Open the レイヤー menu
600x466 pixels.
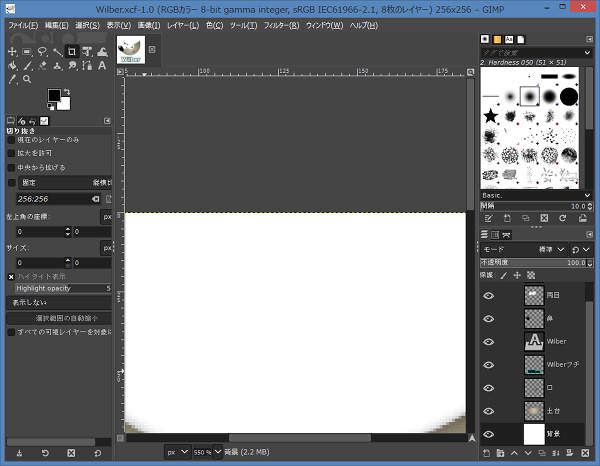pos(181,24)
